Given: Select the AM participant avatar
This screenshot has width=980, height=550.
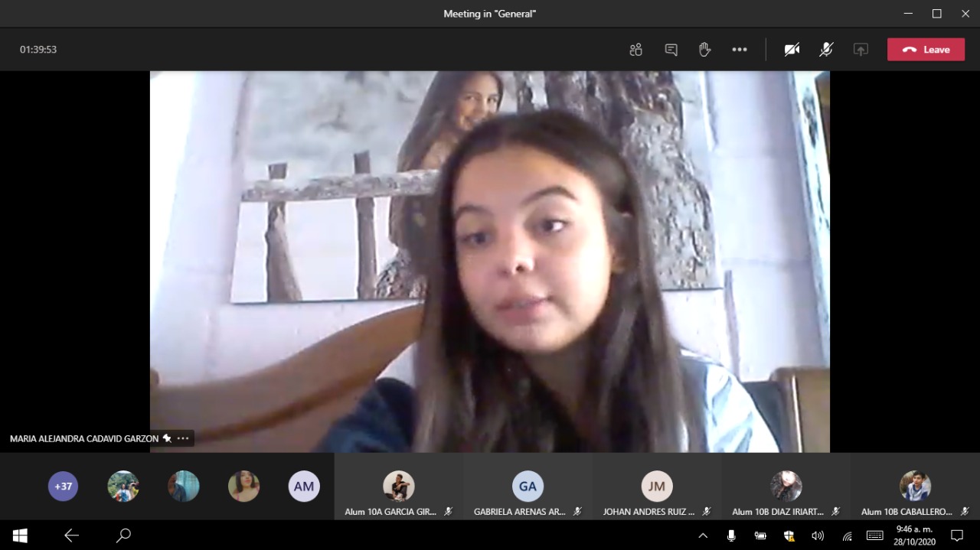Looking at the screenshot, I should 304,487.
